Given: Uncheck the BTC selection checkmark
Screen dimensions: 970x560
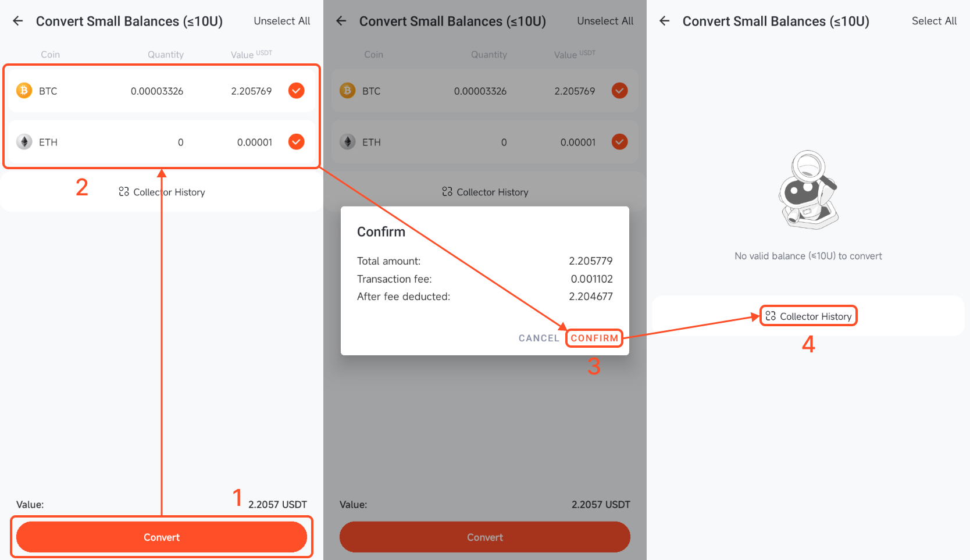Looking at the screenshot, I should click(296, 91).
